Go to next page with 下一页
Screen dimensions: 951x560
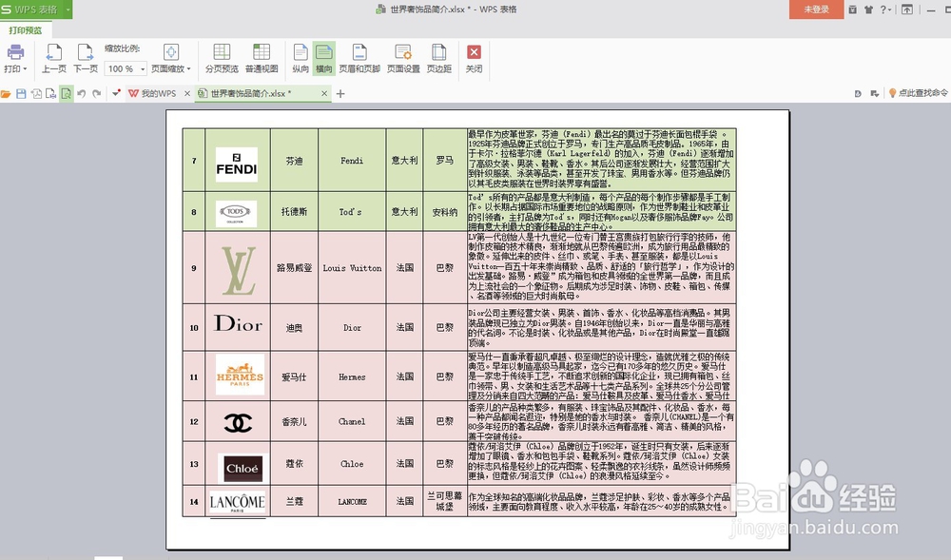[x=86, y=59]
